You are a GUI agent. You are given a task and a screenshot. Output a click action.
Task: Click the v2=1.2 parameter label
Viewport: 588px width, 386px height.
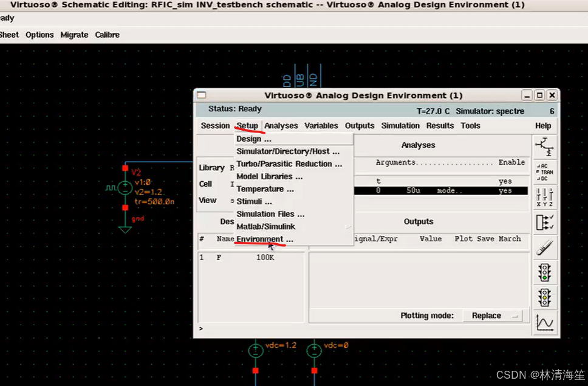click(148, 192)
